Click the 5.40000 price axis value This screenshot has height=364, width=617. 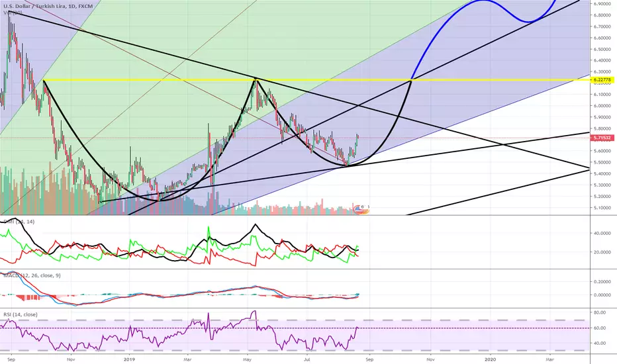coord(602,173)
